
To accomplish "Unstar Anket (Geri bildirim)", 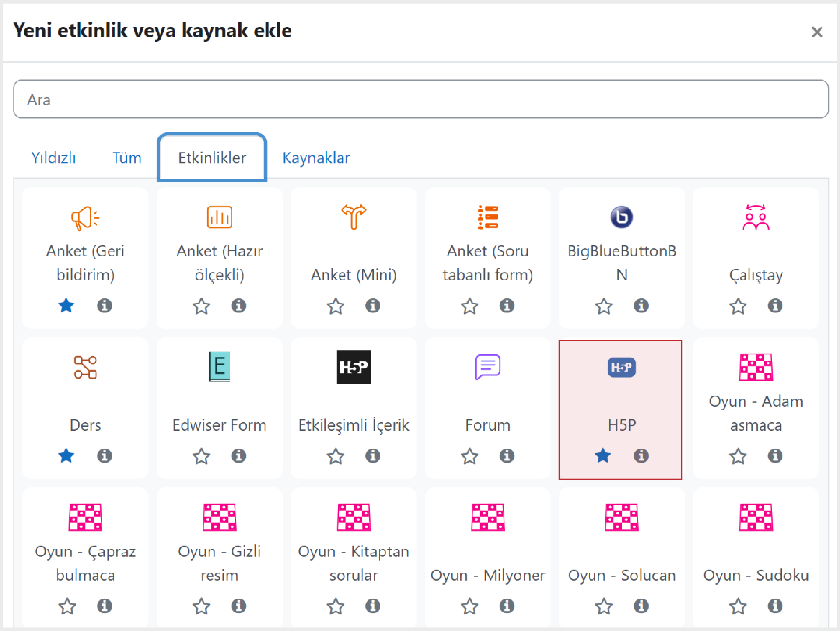I will 66,305.
